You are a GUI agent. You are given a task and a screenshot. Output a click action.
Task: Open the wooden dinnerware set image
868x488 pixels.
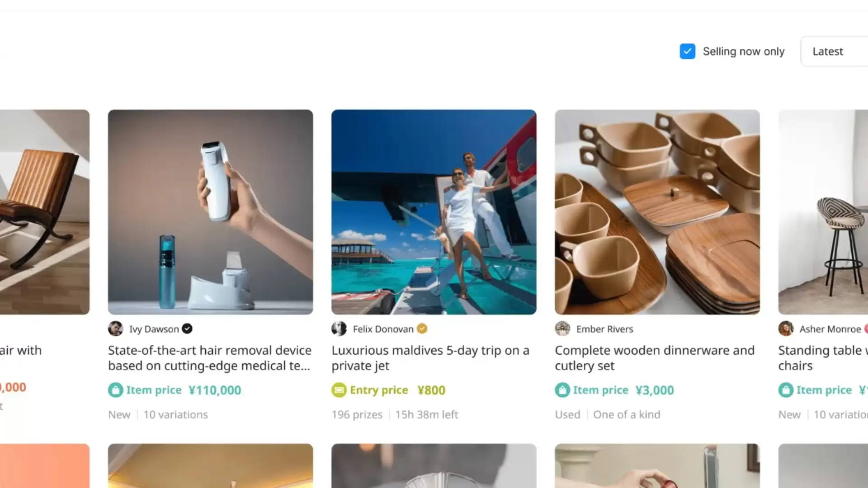click(x=657, y=212)
